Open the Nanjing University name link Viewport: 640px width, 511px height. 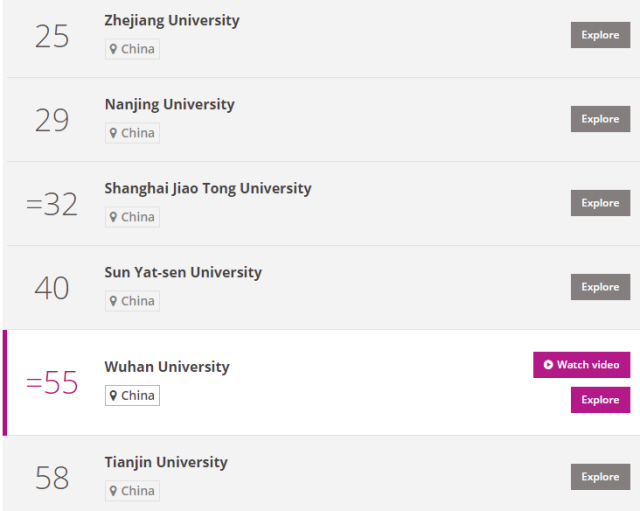pos(169,104)
